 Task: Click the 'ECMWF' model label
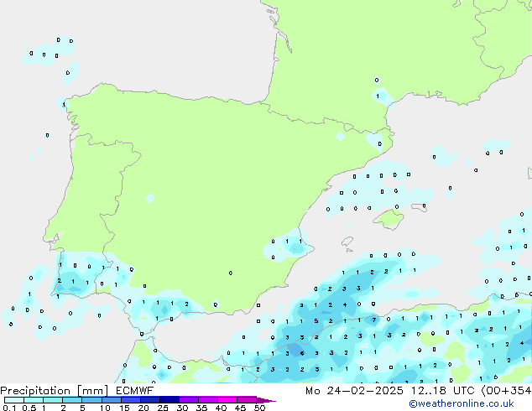(135, 390)
